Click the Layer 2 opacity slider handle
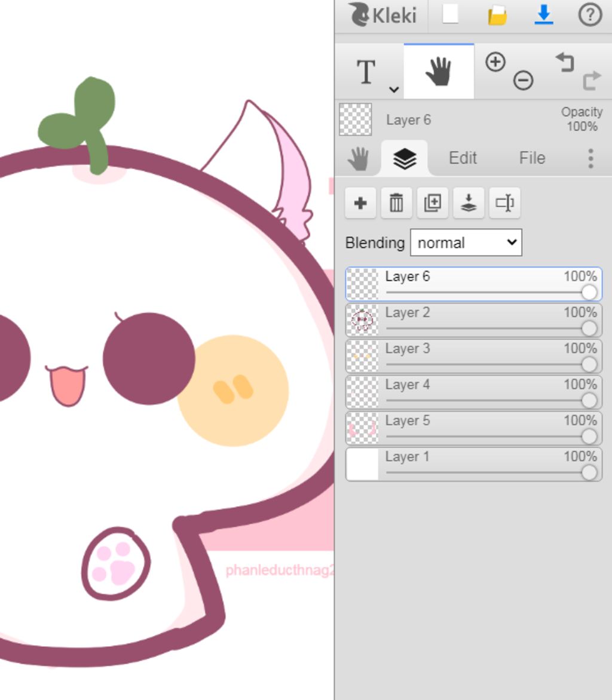The height and width of the screenshot is (700, 612). [x=589, y=328]
